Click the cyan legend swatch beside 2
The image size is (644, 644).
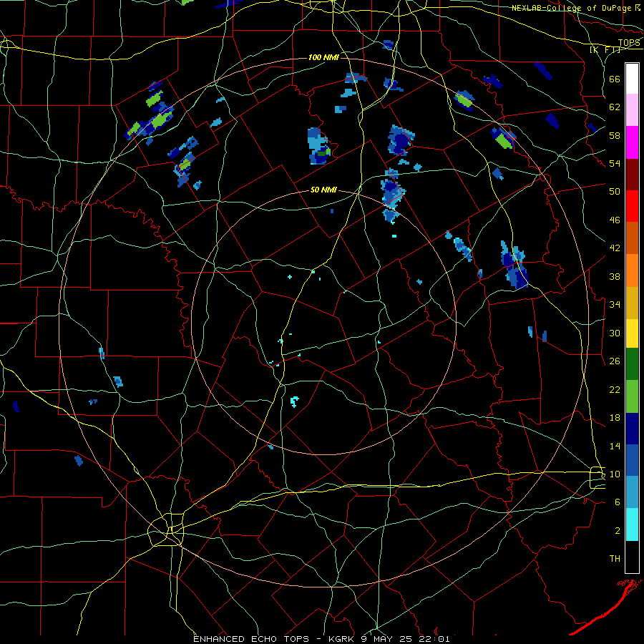click(632, 525)
